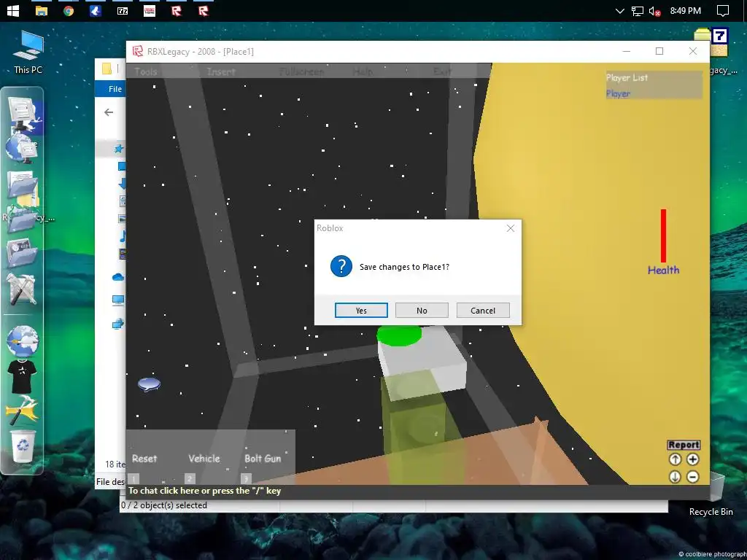Choose No in the save dialog

click(422, 311)
